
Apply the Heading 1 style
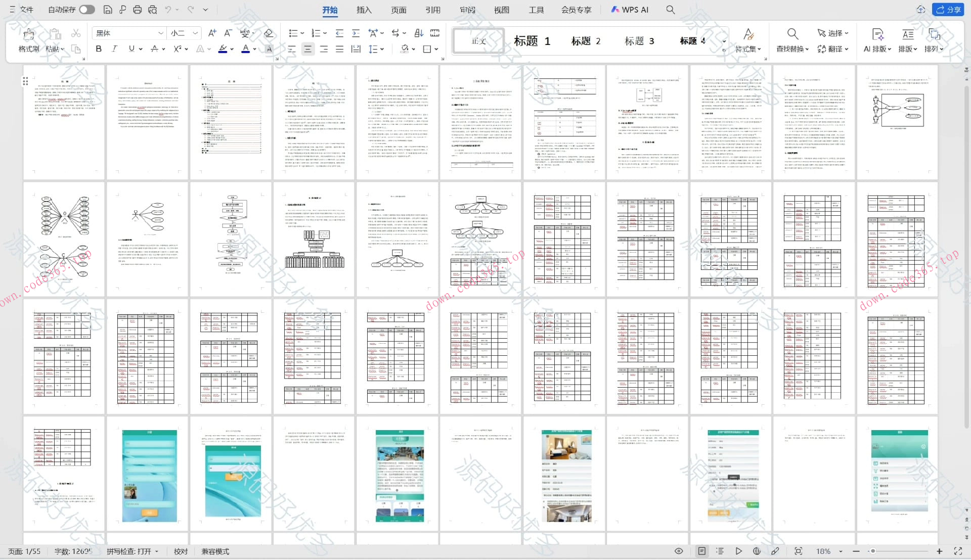point(532,41)
